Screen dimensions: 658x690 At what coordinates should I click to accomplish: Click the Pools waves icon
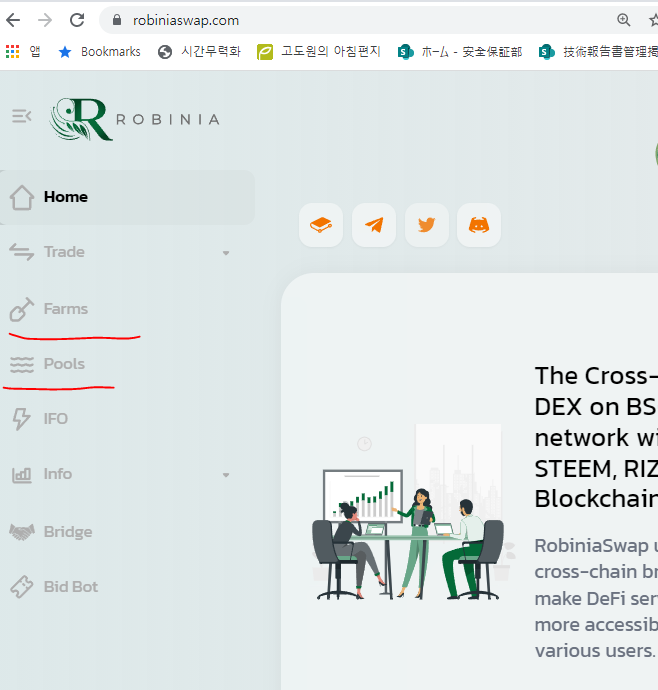pos(22,364)
